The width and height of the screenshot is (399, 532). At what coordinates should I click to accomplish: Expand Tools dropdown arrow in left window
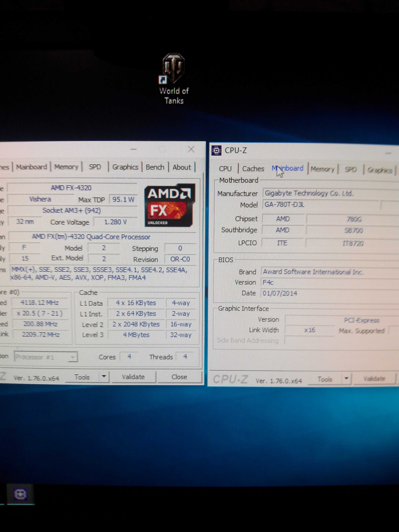tap(104, 377)
